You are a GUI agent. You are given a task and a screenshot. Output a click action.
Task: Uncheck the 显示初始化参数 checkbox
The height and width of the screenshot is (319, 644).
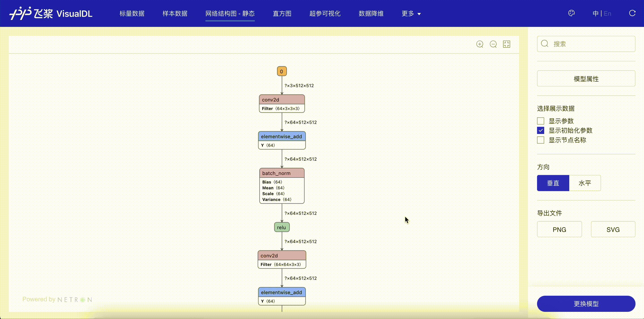pos(540,130)
